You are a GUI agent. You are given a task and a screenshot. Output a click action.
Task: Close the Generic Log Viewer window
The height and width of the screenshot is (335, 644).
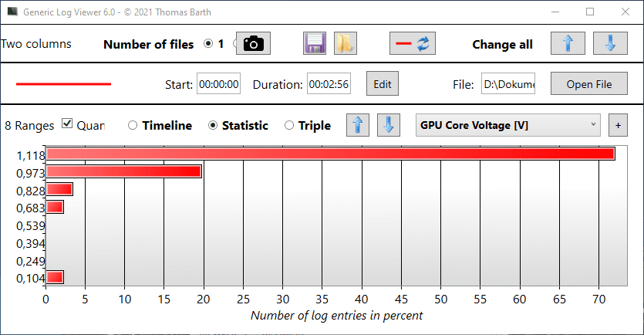(x=625, y=12)
